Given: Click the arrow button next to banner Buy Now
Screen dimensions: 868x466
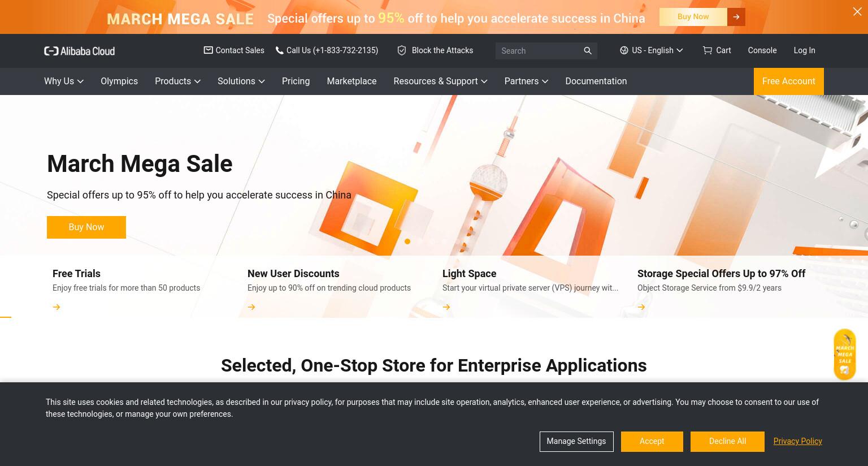Looking at the screenshot, I should [736, 17].
